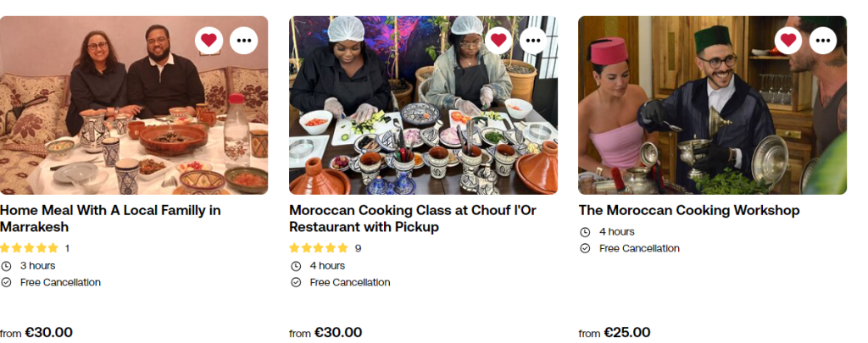Click the five-star rating on Chouf l'Or card

tap(319, 248)
